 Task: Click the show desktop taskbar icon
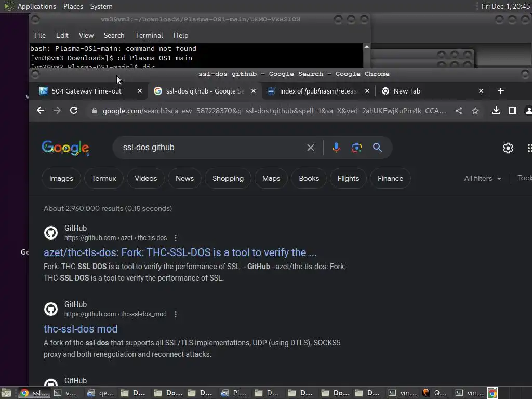(6, 393)
